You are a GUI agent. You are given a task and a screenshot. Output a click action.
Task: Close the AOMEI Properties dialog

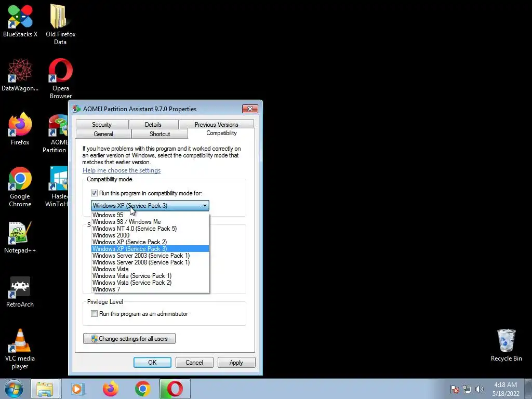click(x=250, y=109)
